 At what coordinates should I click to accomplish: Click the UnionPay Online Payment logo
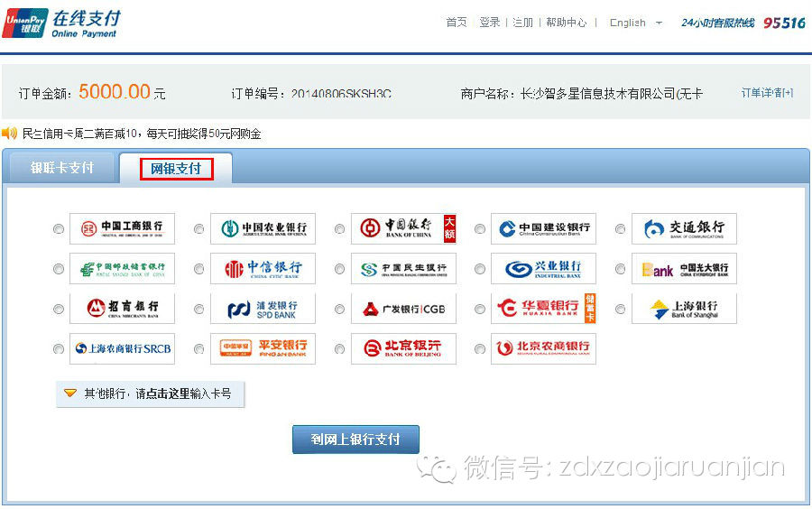[61, 23]
